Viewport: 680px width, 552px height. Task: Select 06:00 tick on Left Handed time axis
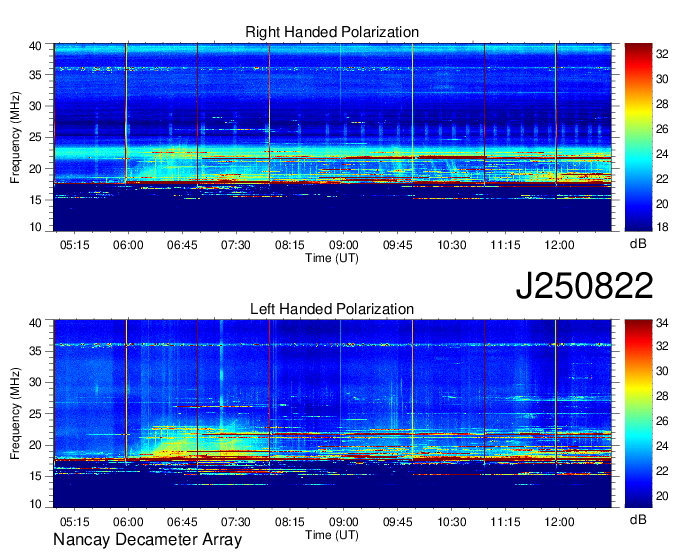128,522
